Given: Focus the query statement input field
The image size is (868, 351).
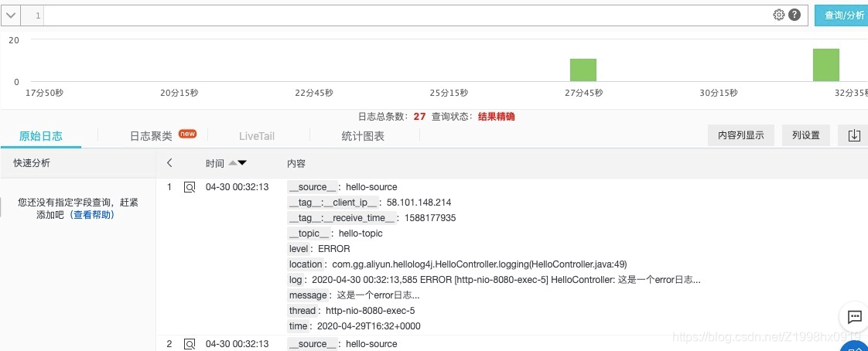Looking at the screenshot, I should 407,15.
